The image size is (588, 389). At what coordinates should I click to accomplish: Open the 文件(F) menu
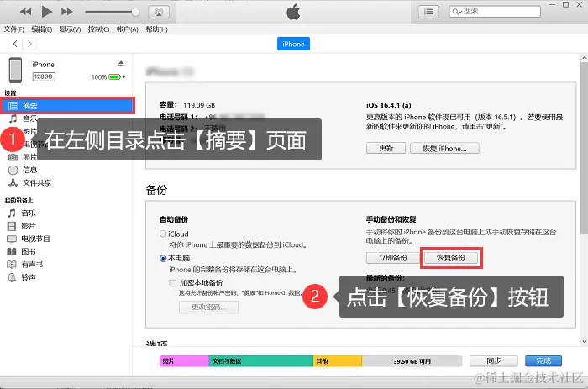14,29
